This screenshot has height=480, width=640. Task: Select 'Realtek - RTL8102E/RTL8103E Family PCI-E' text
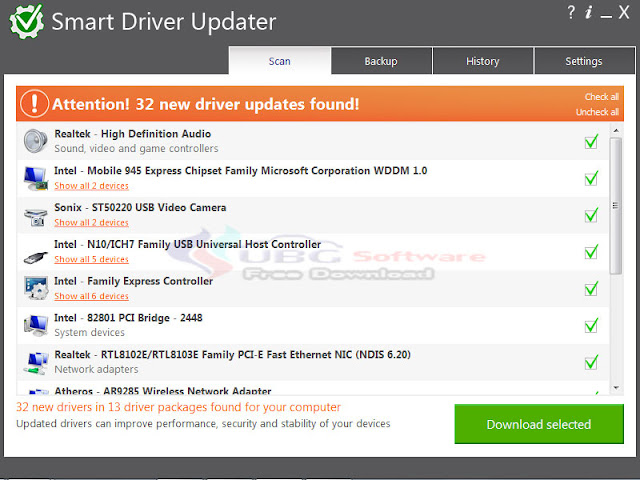232,354
